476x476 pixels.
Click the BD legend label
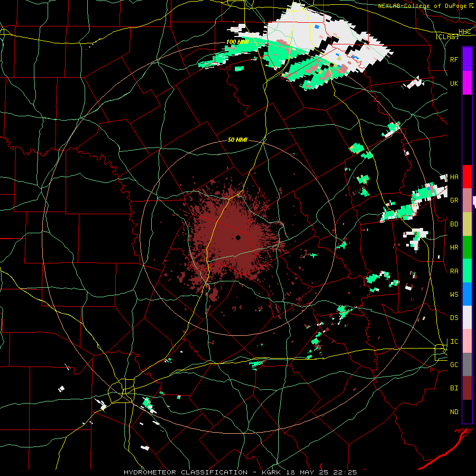point(454,224)
